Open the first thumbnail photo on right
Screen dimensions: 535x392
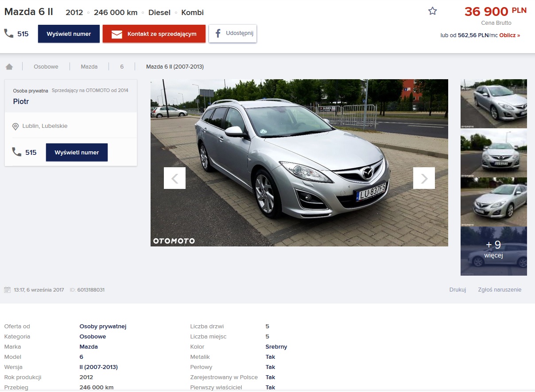coord(493,104)
